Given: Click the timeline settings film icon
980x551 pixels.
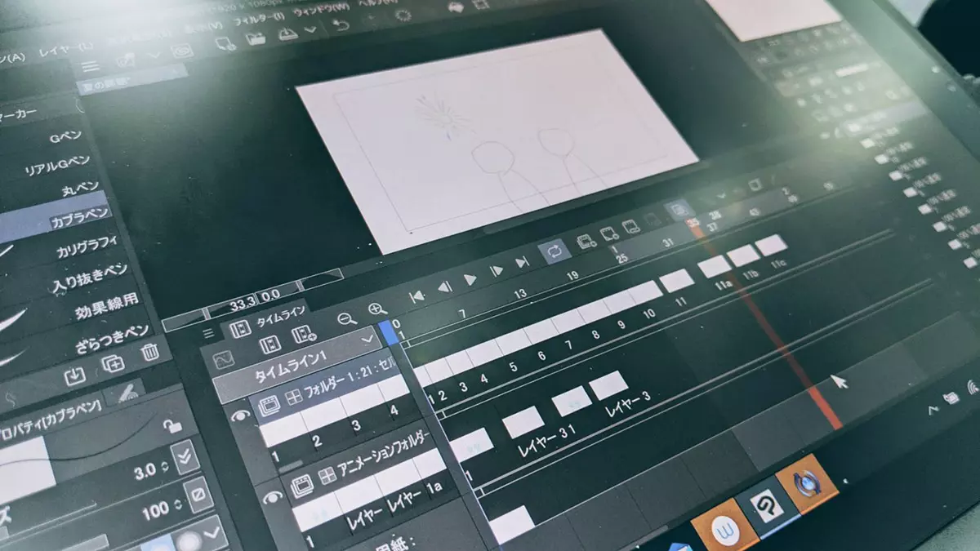Looking at the screenshot, I should click(269, 344).
